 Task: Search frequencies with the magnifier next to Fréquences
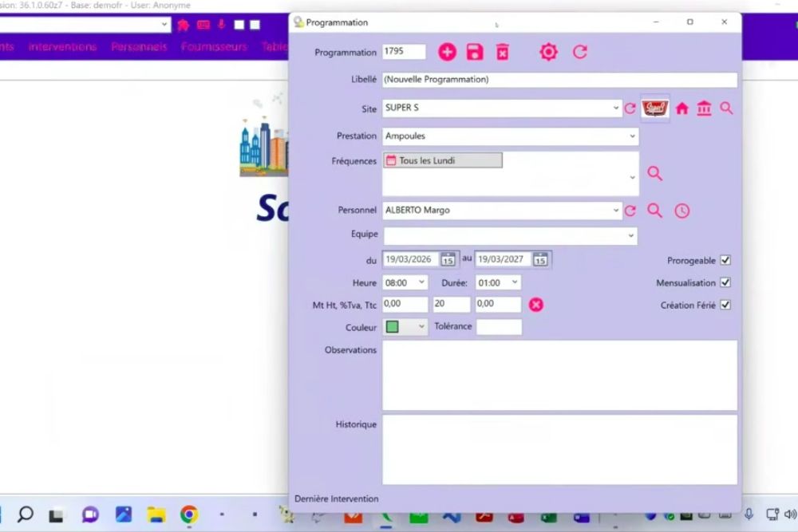(654, 173)
